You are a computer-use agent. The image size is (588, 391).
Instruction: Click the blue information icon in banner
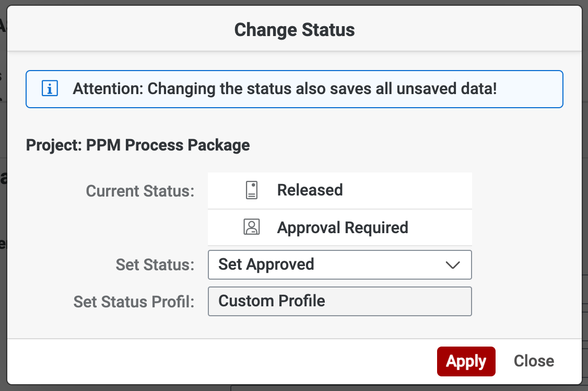(x=50, y=89)
